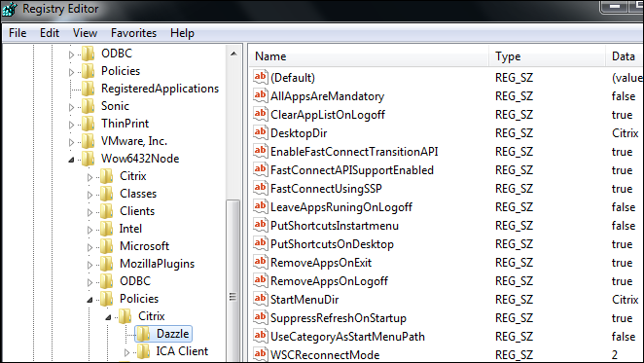Open the Favorites menu

(x=133, y=33)
